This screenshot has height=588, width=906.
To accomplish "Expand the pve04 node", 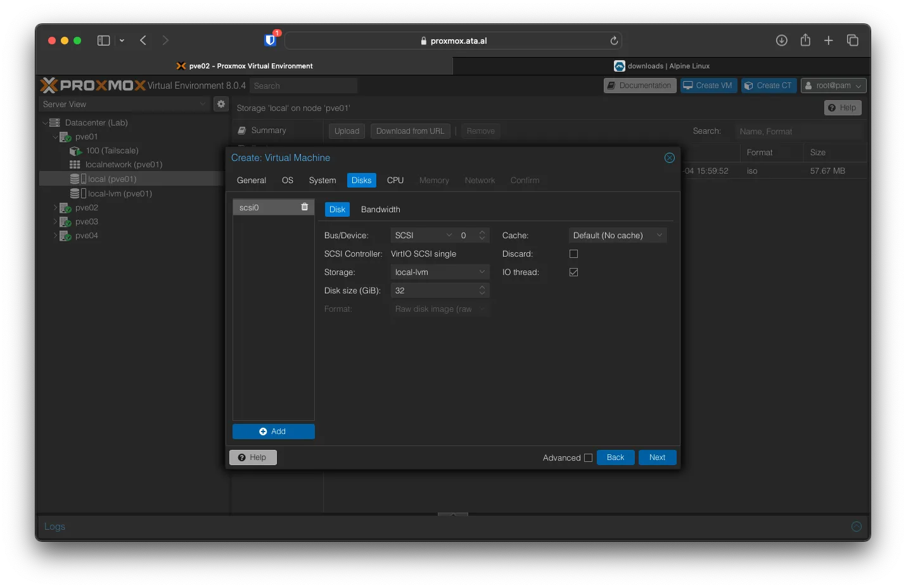I will tap(55, 236).
